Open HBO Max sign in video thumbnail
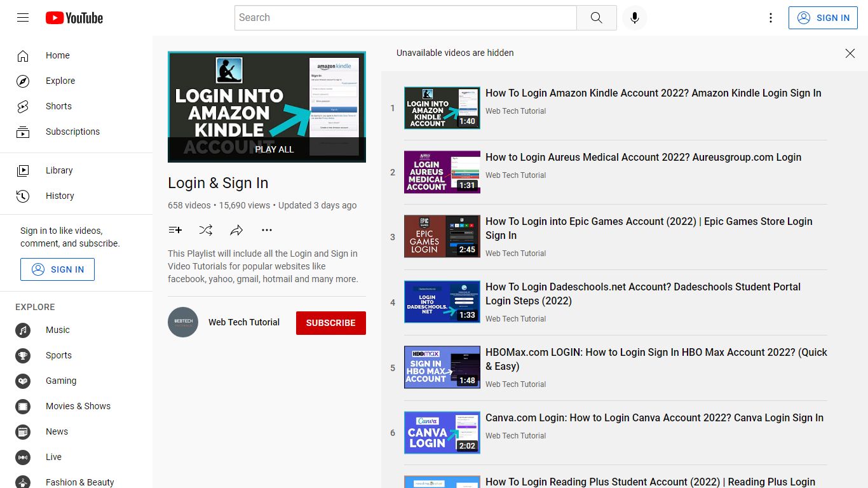The image size is (868, 488). tap(442, 367)
